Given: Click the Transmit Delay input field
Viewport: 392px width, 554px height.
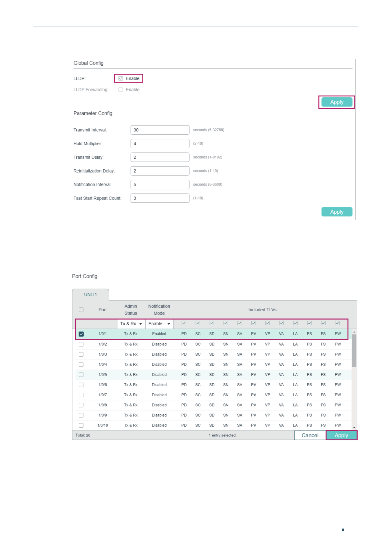Looking at the screenshot, I should (x=160, y=157).
